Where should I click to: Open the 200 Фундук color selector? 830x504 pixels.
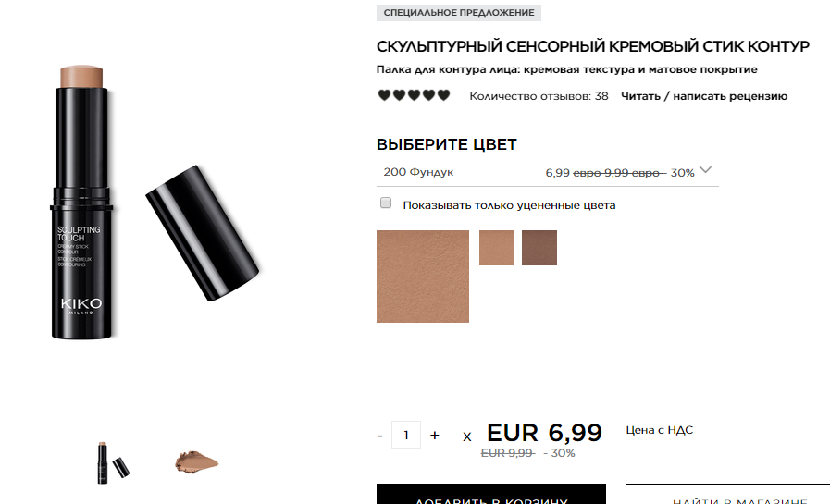click(x=548, y=172)
